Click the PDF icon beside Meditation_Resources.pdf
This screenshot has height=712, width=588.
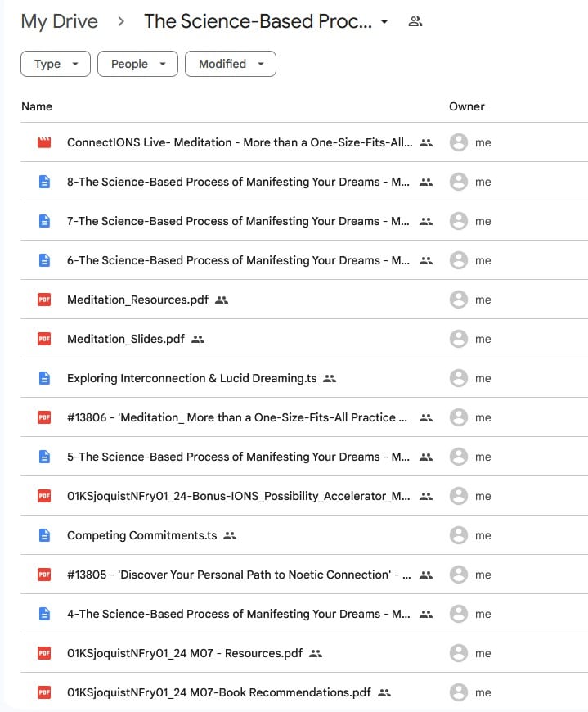pyautogui.click(x=44, y=300)
